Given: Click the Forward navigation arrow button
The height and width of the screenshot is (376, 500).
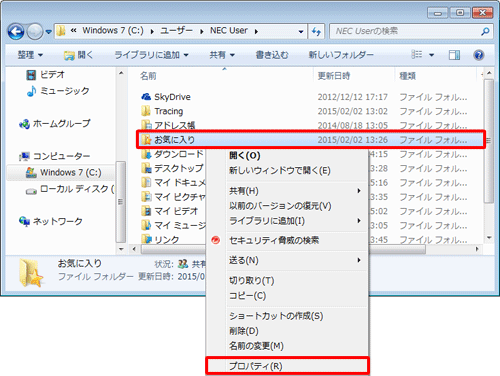Looking at the screenshot, I should tap(35, 32).
